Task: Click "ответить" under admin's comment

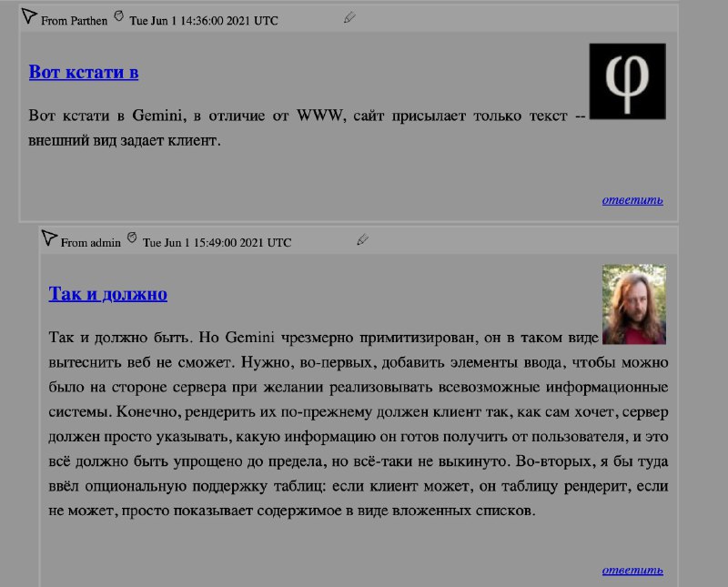Action: click(632, 570)
